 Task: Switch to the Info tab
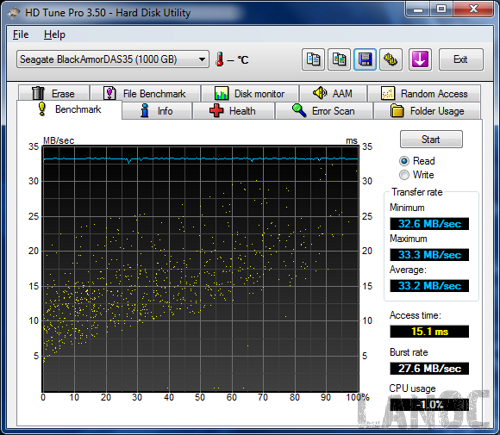pos(157,111)
